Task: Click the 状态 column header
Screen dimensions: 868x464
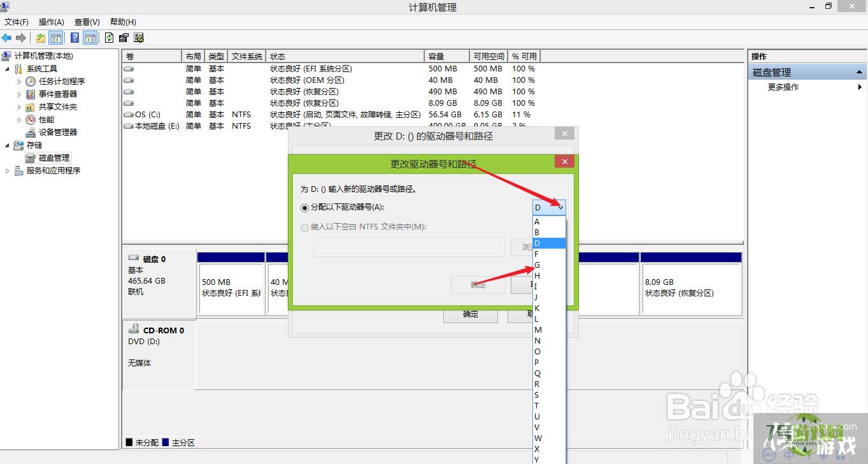Action: click(x=345, y=56)
